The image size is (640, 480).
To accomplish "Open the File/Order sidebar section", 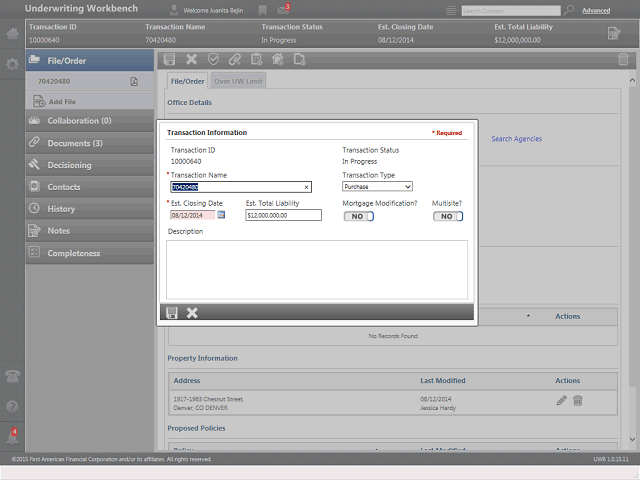I will coord(90,60).
